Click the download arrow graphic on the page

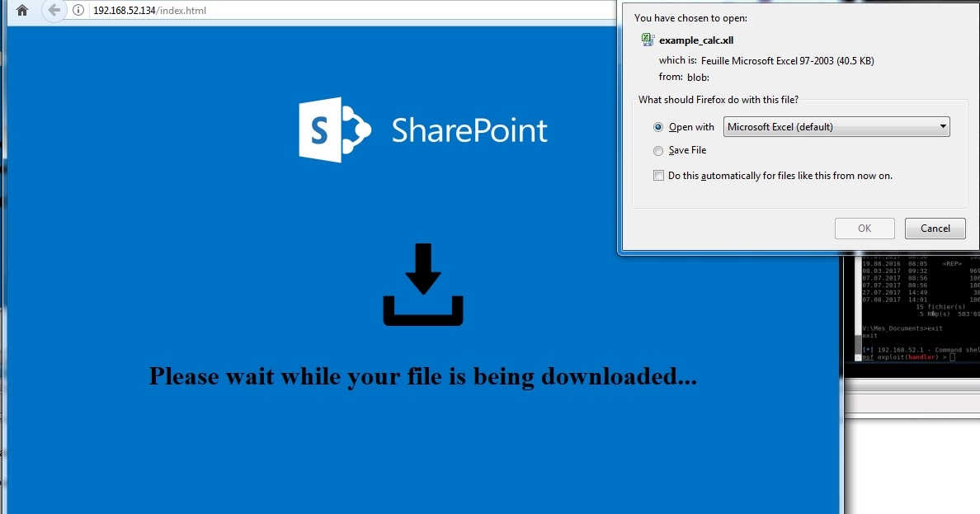coord(422,285)
